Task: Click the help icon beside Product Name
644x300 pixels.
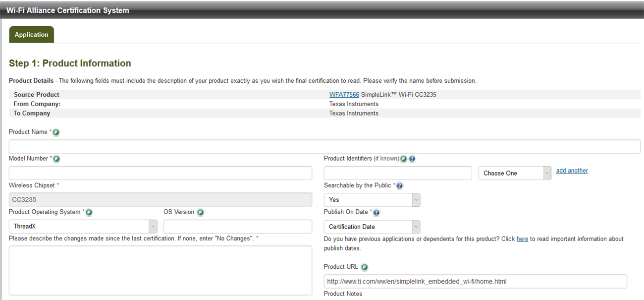Action: click(x=56, y=132)
